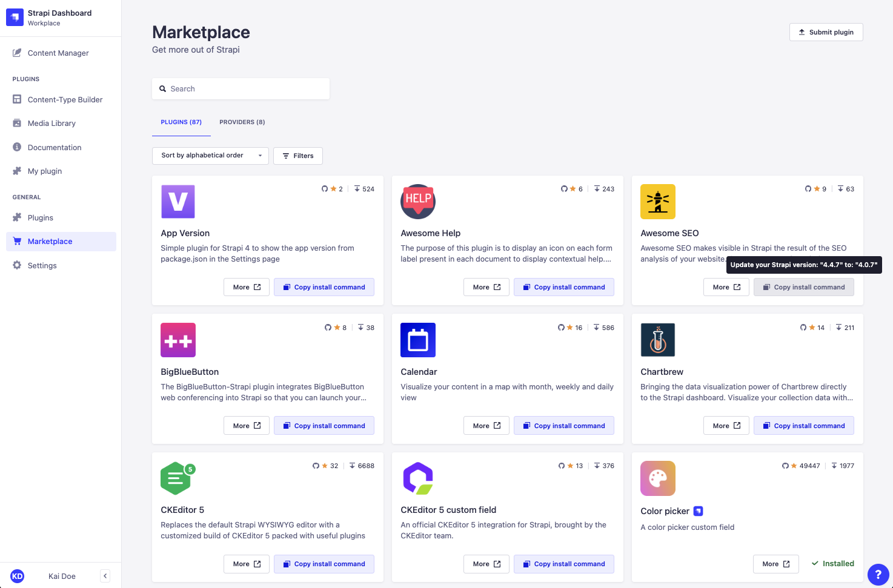Copy install command for App Version

tap(324, 286)
